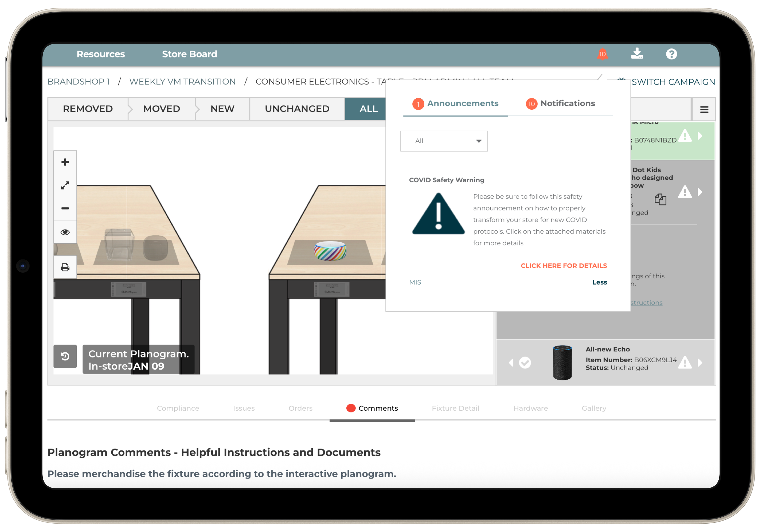Open the Comments tab
The image size is (762, 532).
click(372, 408)
